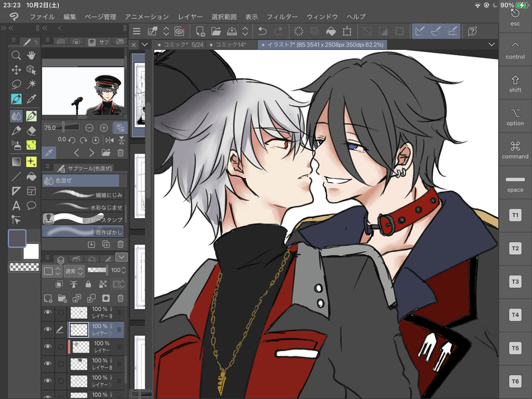The height and width of the screenshot is (399, 532).
Task: Toggle Clip to layer below icon
Action: (x=59, y=285)
